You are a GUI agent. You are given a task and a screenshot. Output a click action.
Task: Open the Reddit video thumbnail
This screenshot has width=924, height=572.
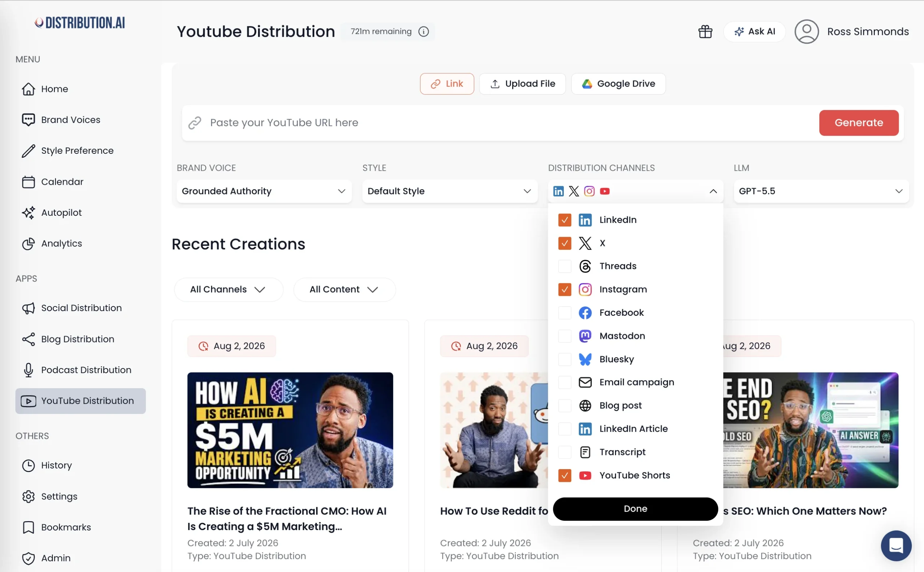(494, 430)
